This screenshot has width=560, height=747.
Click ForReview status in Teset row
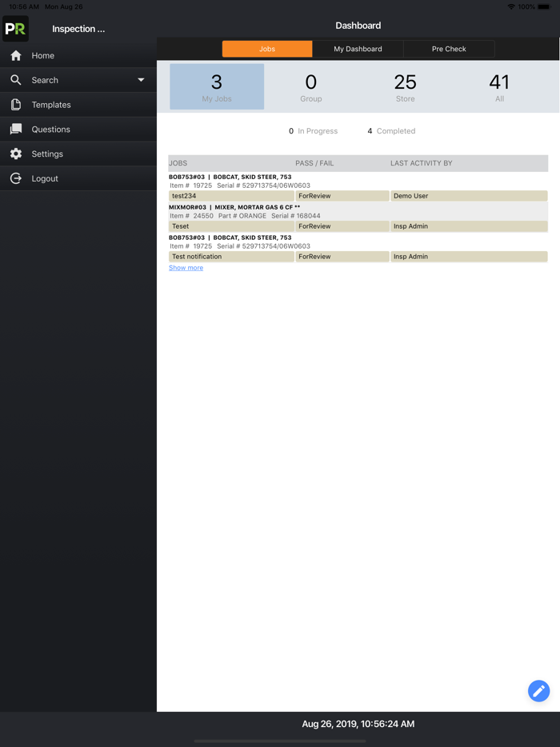pos(342,226)
